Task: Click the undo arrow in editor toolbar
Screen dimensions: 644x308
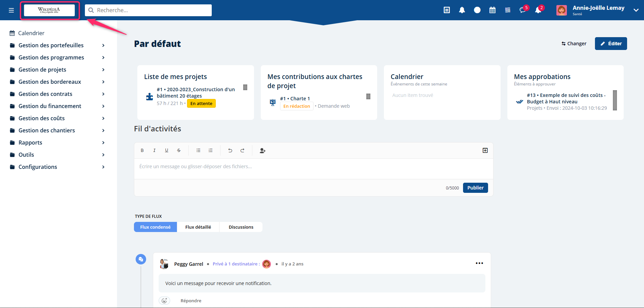Action: click(x=230, y=151)
